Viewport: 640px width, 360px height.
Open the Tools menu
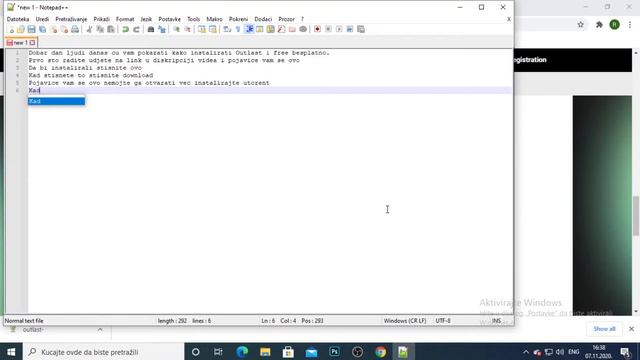pos(193,19)
